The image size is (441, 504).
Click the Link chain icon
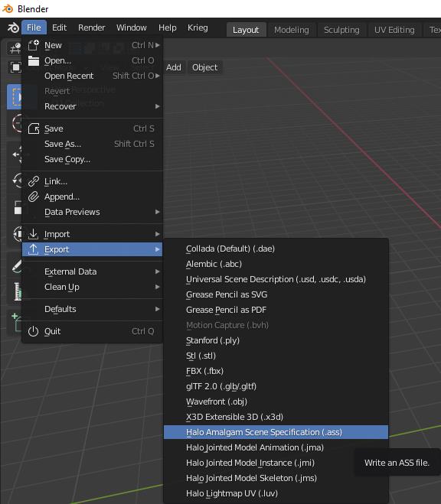[x=34, y=181]
